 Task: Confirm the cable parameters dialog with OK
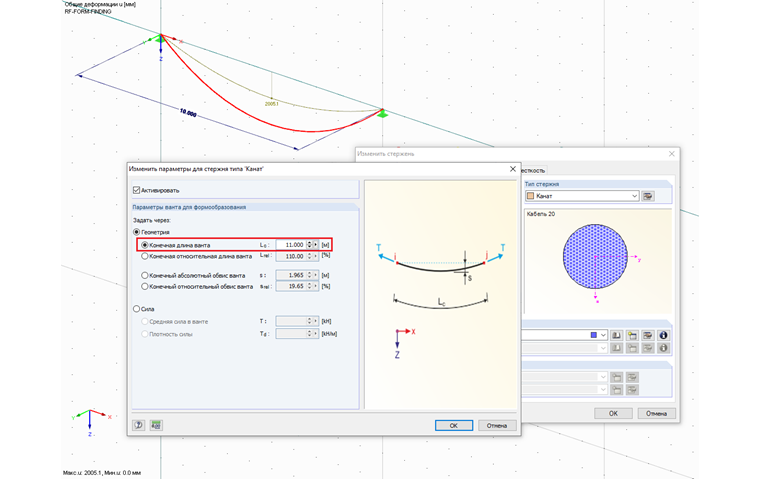pos(454,425)
